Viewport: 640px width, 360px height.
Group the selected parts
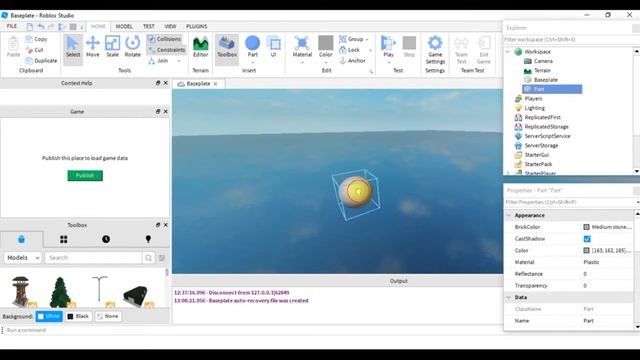coord(351,39)
